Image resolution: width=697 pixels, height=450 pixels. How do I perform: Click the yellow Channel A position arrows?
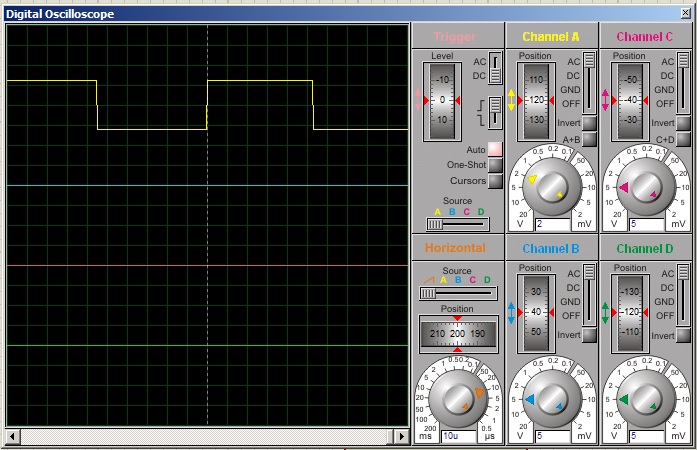(511, 100)
